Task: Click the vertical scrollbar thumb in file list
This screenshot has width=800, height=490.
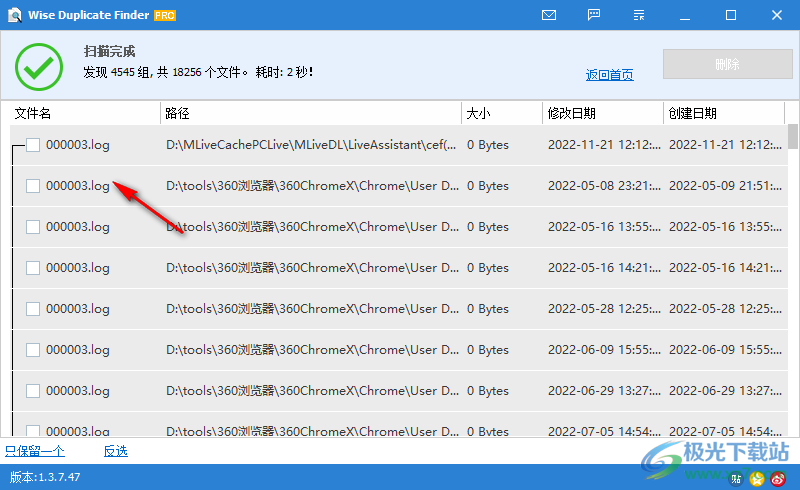Action: click(x=793, y=136)
